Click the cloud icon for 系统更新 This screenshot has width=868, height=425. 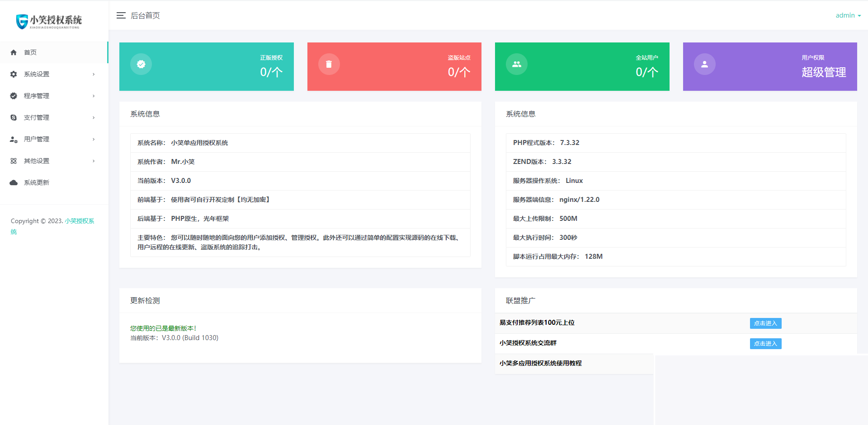pos(14,182)
